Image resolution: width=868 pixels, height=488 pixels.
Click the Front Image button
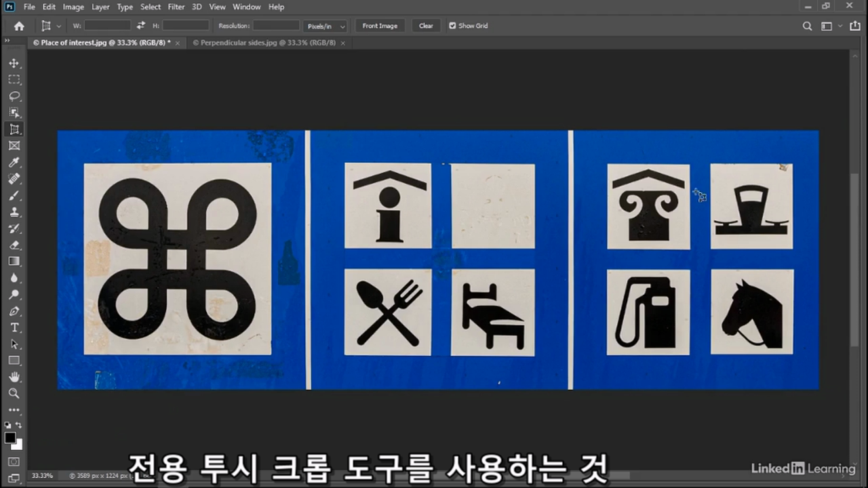coord(380,26)
